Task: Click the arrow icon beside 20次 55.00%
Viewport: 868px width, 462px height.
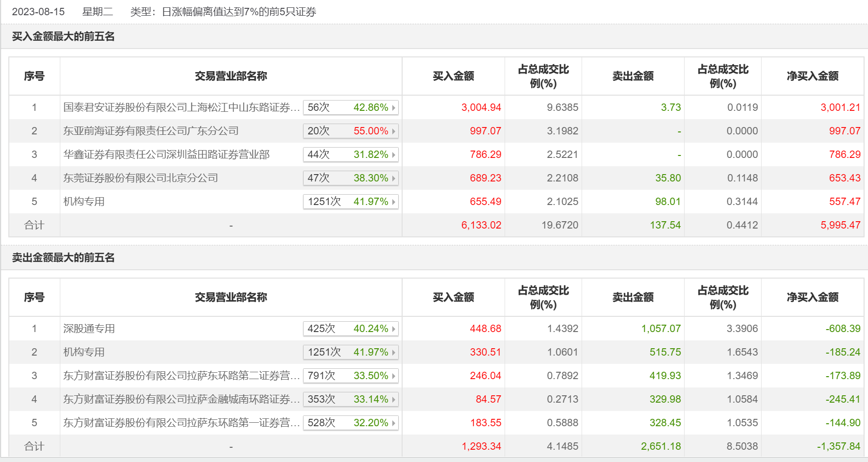Action: pos(393,131)
